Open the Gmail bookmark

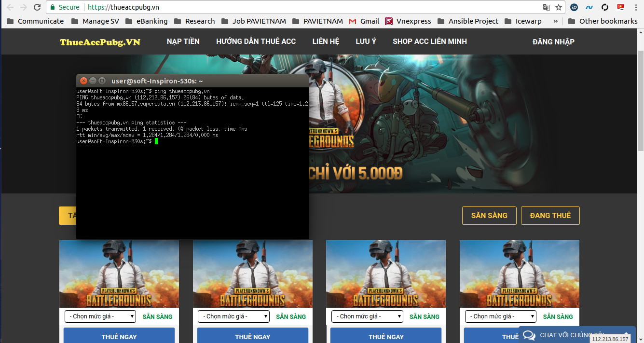364,21
